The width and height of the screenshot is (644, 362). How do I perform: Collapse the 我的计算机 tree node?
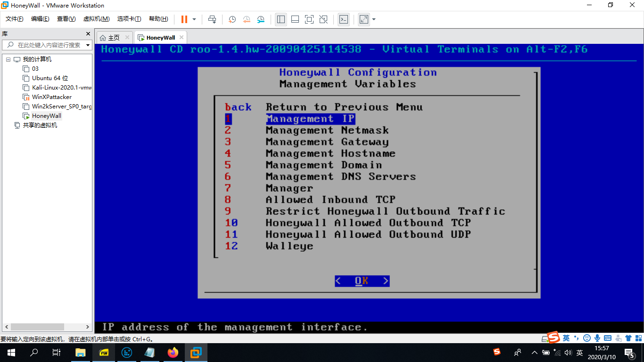(x=8, y=59)
